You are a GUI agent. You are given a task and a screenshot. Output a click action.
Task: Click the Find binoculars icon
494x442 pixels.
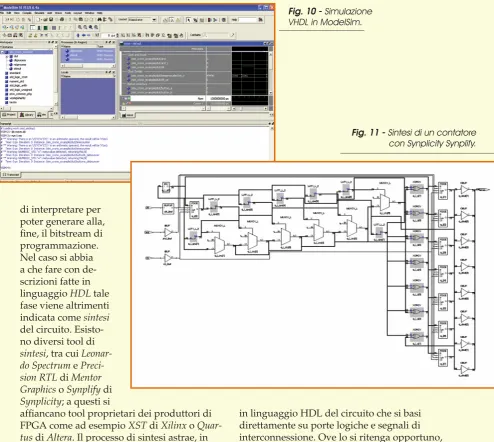(99, 20)
